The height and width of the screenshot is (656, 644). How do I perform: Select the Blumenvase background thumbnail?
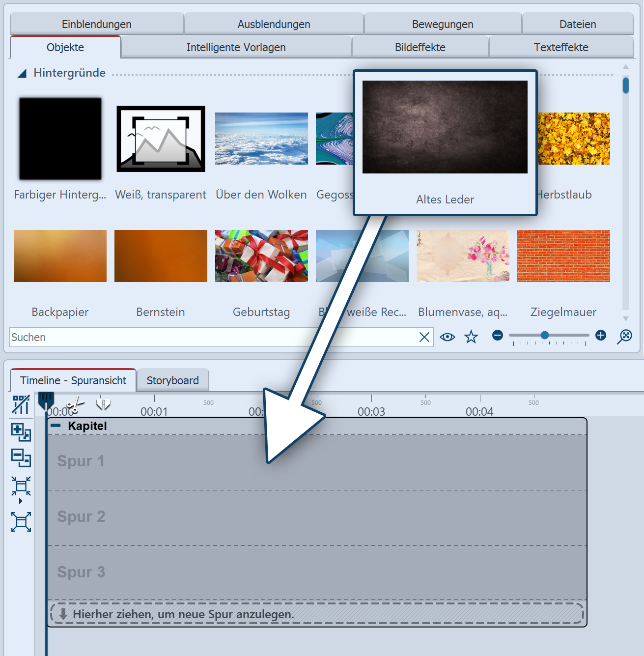pyautogui.click(x=463, y=256)
